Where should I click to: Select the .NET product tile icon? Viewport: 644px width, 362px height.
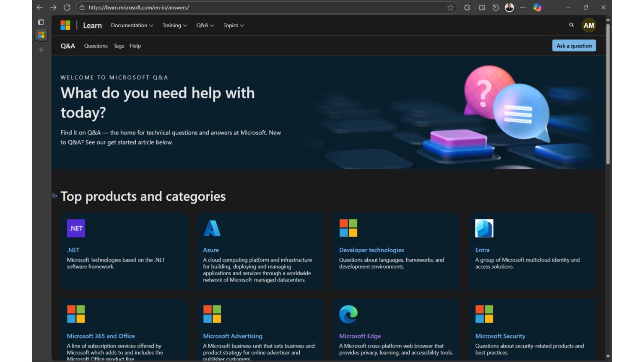tap(75, 228)
